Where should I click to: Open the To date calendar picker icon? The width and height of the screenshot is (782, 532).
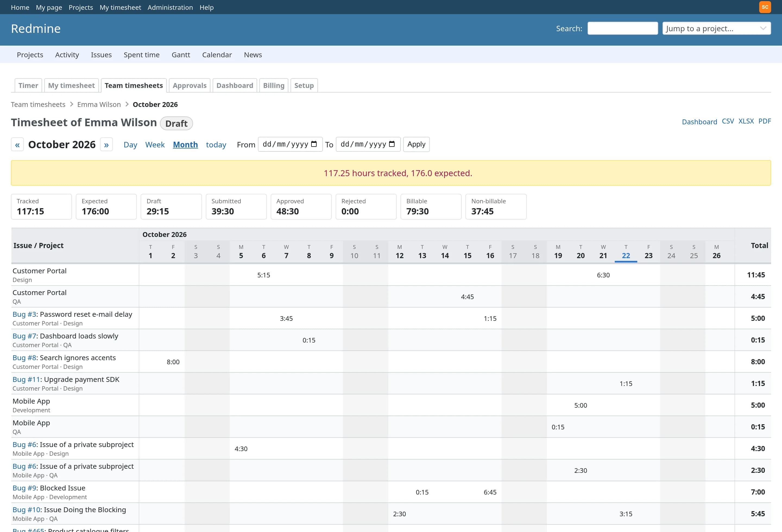click(392, 144)
